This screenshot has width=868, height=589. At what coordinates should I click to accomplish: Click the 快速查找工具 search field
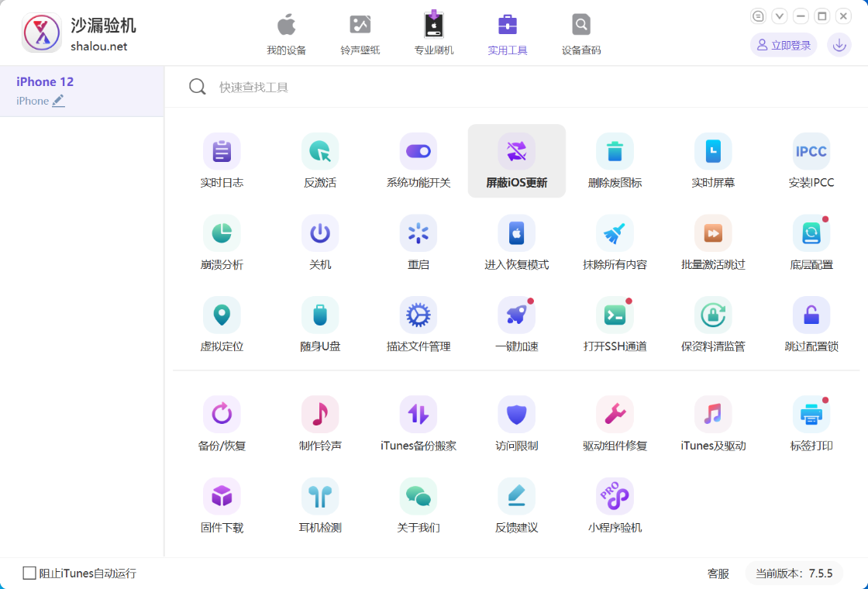(x=387, y=87)
